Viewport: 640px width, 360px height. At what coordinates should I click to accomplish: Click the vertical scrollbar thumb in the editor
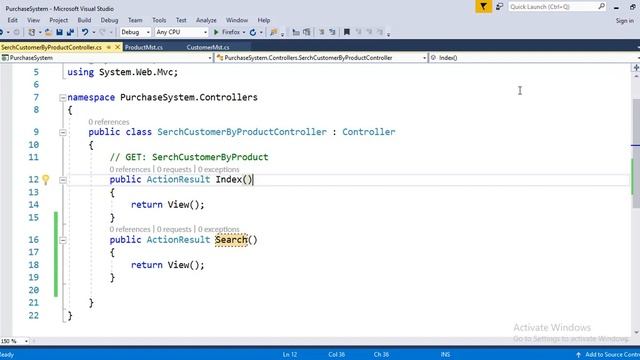click(636, 153)
